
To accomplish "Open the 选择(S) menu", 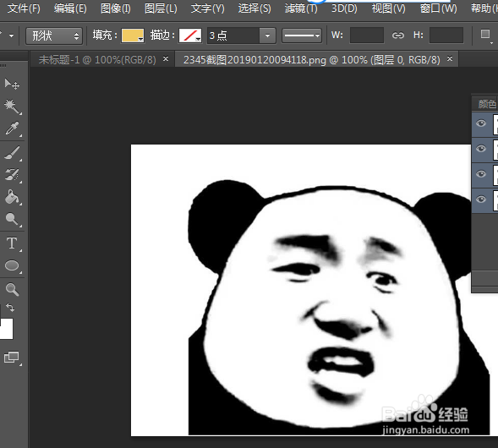I will [x=254, y=8].
